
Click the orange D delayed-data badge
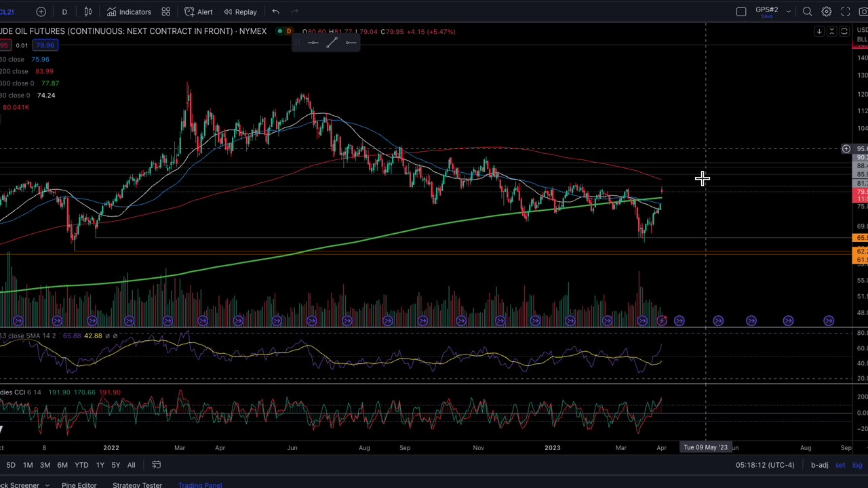(x=289, y=31)
